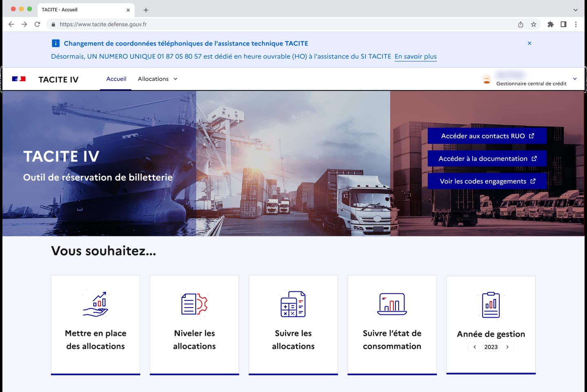The height and width of the screenshot is (392, 587).
Task: Click the 'Mettre en place des allocations' icon
Action: tap(95, 304)
